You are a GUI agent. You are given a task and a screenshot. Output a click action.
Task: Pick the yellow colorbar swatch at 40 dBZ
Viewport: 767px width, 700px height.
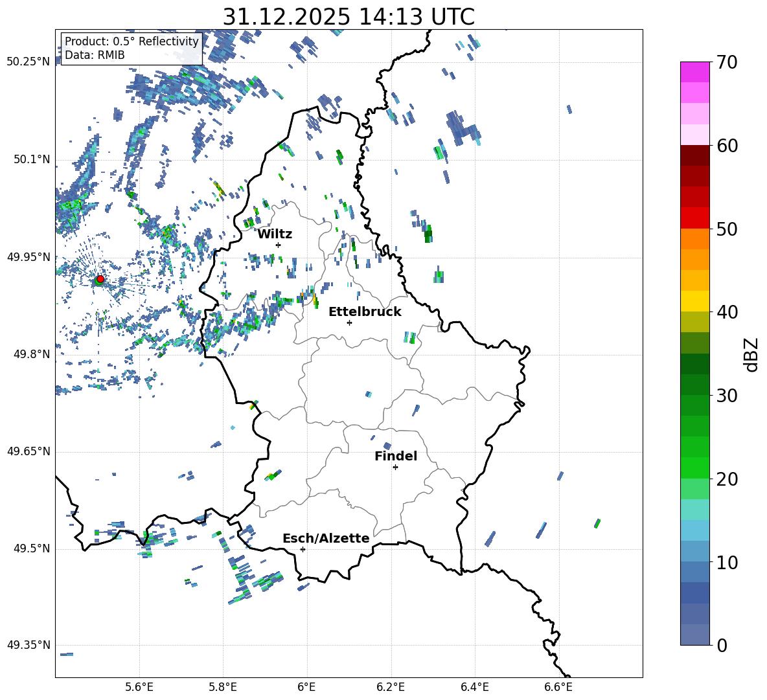(694, 301)
